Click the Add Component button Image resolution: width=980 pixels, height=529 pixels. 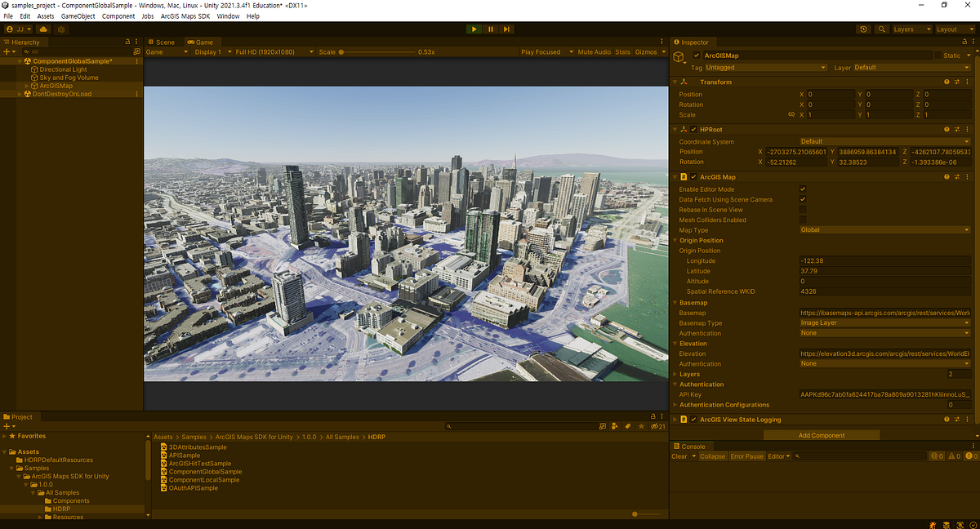[x=821, y=435]
